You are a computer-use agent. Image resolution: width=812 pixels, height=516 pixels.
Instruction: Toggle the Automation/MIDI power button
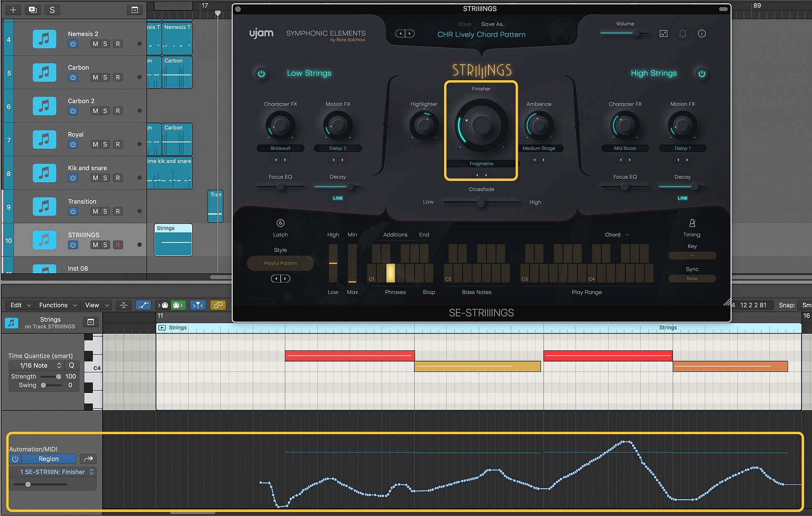15,459
